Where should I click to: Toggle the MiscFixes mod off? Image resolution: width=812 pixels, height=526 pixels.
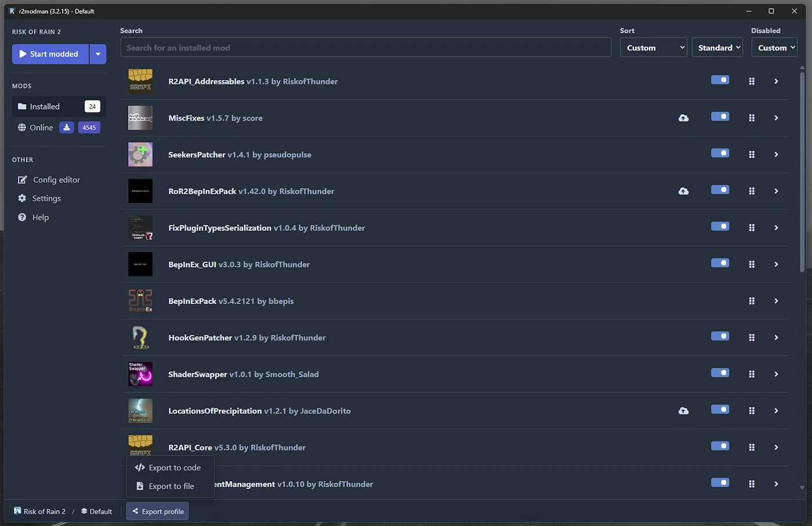tap(720, 117)
